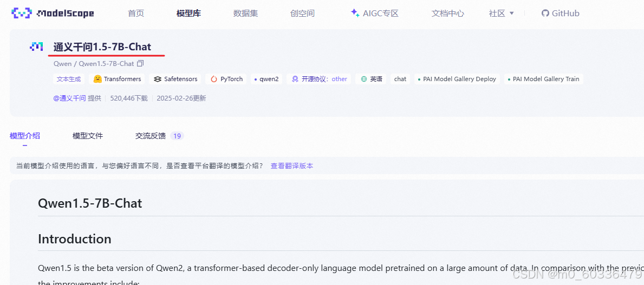Go to 数据集 datasets
The image size is (644, 285).
(x=245, y=13)
